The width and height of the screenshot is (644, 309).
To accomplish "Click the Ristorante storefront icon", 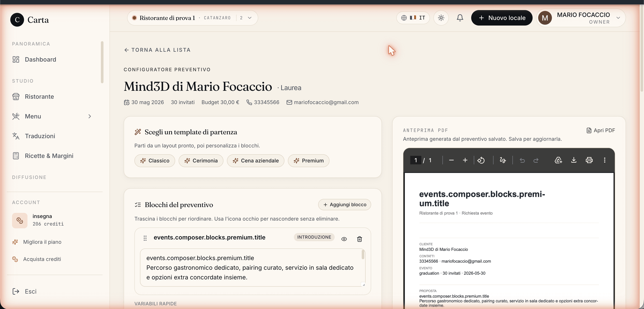I will coord(16,97).
